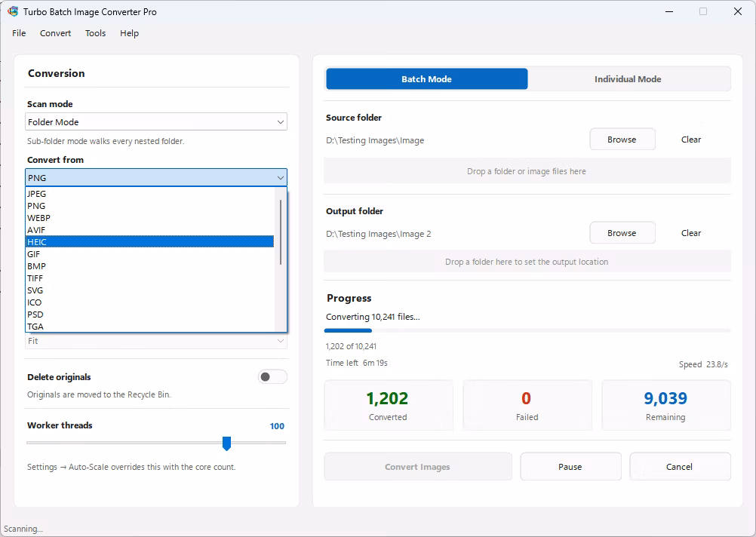The image size is (756, 537).
Task: Click the disabled Convert Images button
Action: tap(417, 467)
